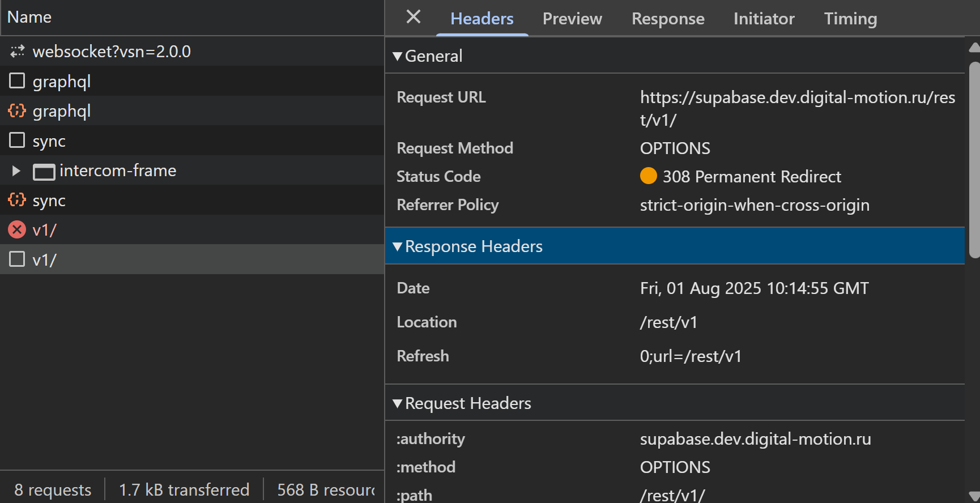Expand the intercom-frame tree entry
This screenshot has height=503, width=980.
tap(16, 170)
